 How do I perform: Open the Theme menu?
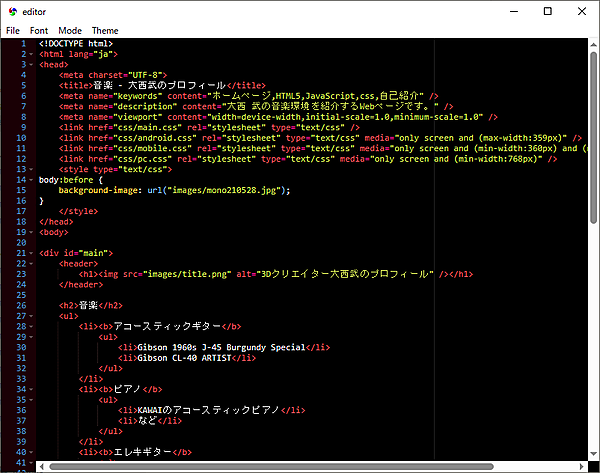coord(105,31)
